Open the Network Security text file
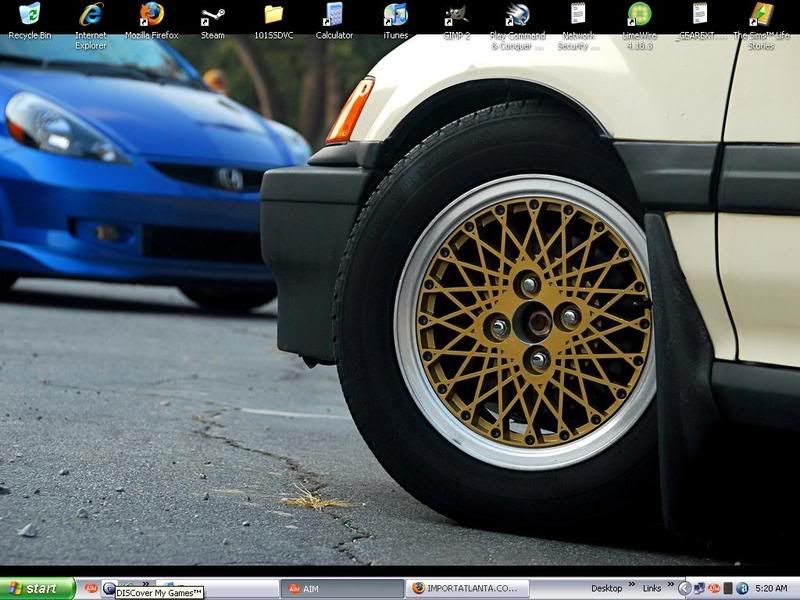 (x=578, y=15)
